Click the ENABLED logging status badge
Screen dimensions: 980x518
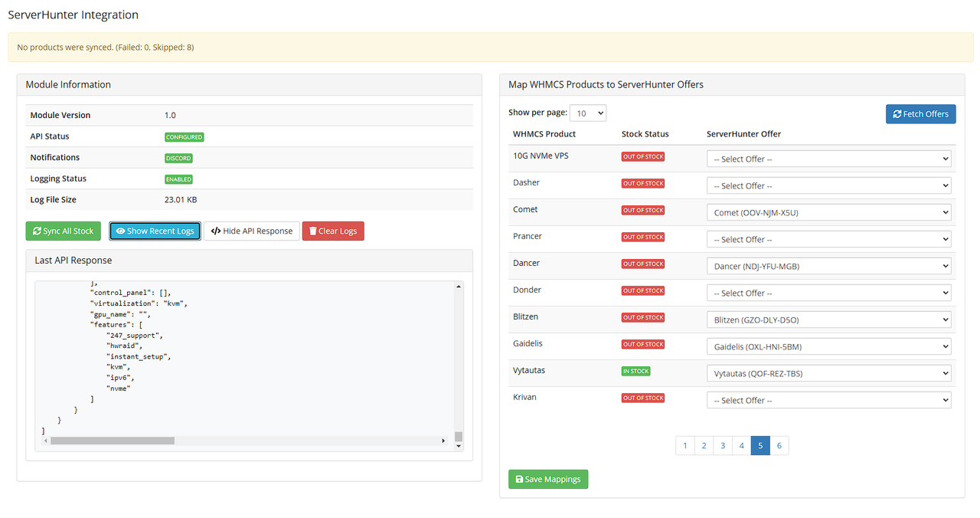click(178, 179)
